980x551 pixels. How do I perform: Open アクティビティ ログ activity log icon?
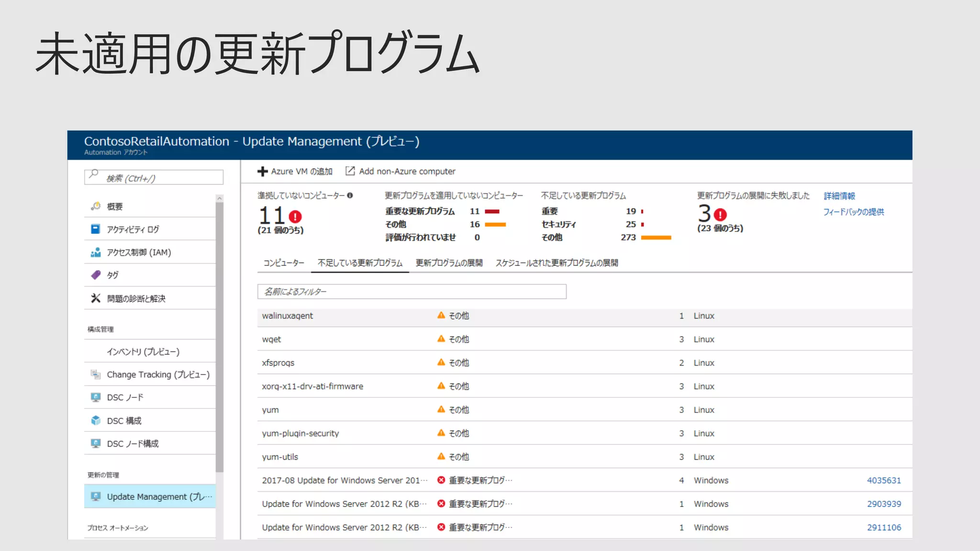click(x=96, y=229)
